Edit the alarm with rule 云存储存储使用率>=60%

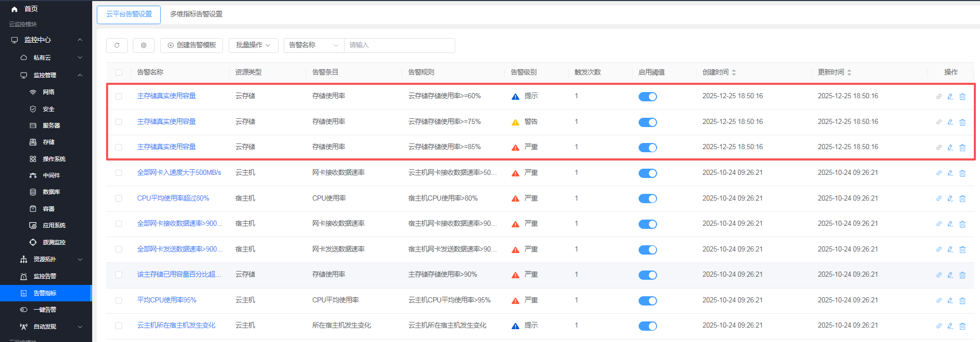tap(951, 97)
